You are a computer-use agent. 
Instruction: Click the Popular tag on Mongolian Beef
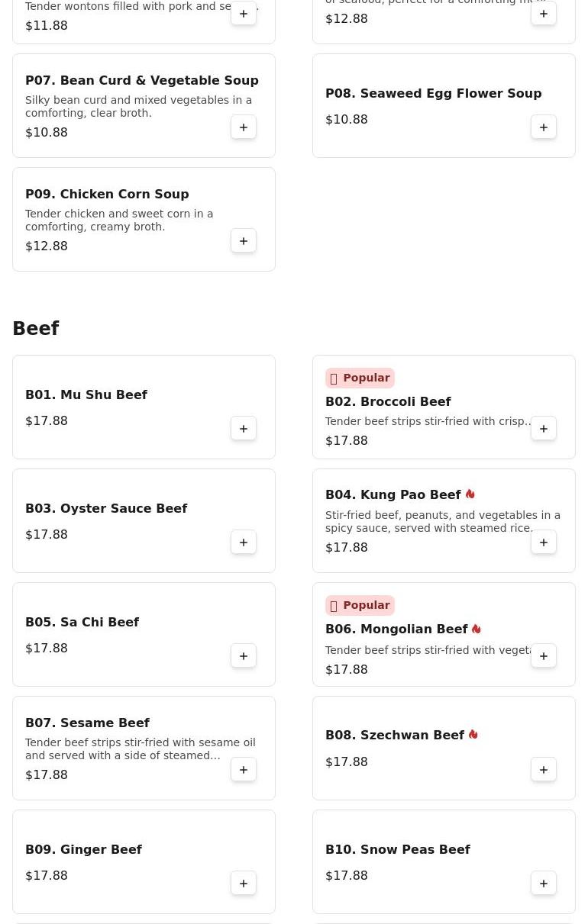360,605
